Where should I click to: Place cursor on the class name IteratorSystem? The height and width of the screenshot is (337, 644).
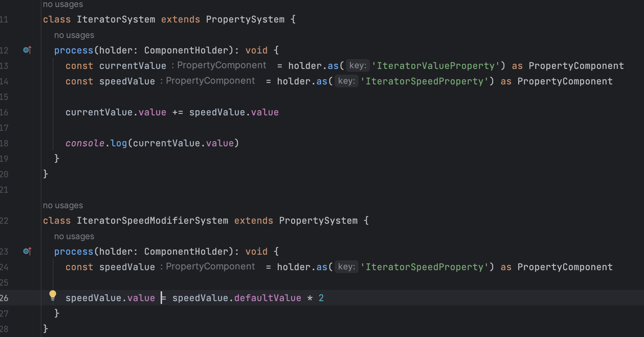pyautogui.click(x=116, y=19)
